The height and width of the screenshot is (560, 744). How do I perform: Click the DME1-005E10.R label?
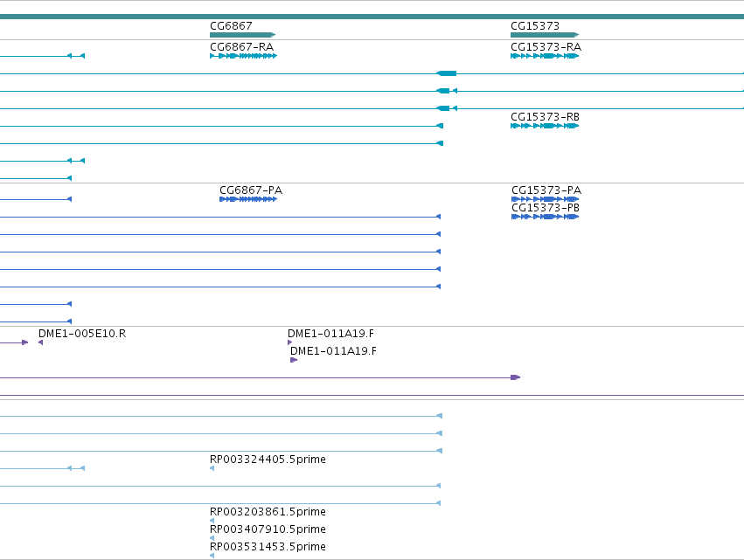point(82,334)
